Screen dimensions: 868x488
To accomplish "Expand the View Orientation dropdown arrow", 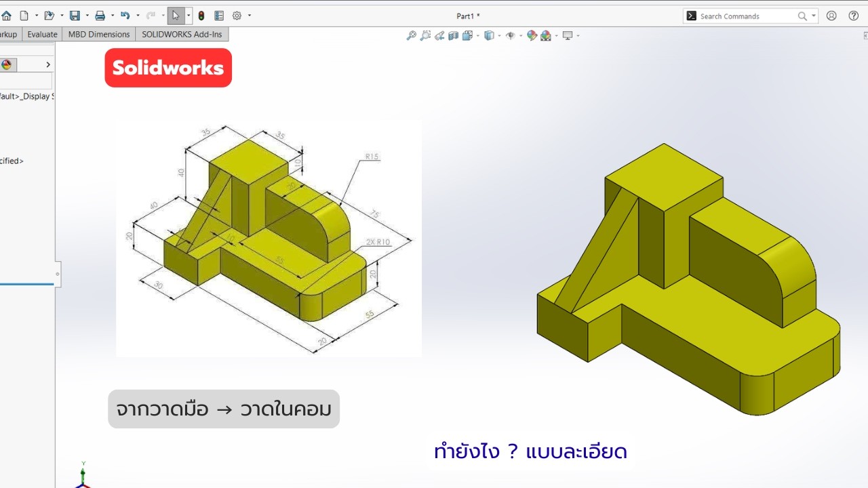I will click(x=478, y=36).
